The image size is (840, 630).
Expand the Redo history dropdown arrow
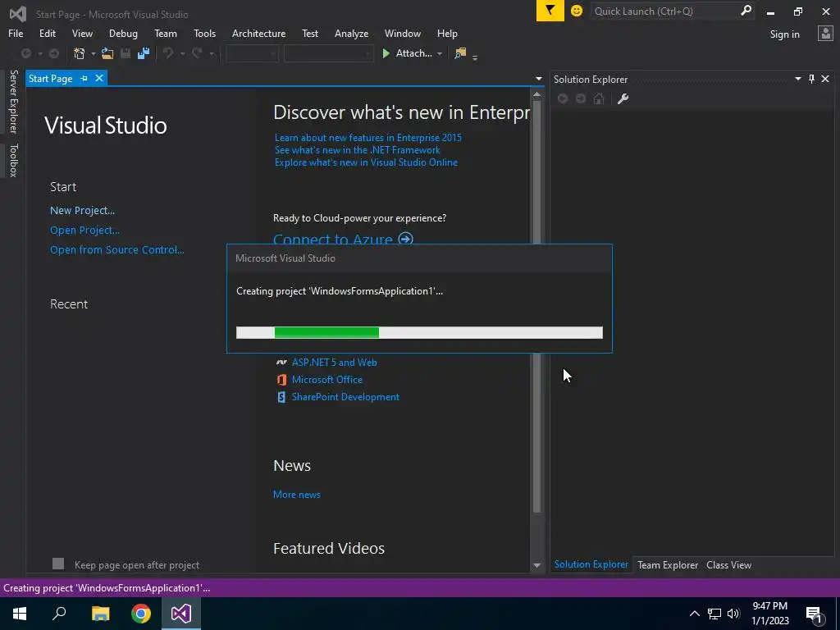click(212, 53)
